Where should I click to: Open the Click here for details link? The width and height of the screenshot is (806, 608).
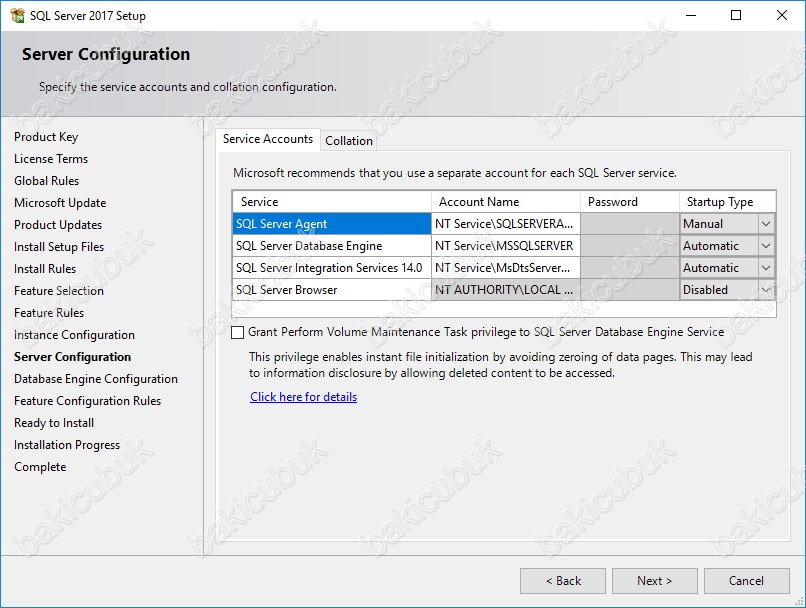(x=303, y=397)
